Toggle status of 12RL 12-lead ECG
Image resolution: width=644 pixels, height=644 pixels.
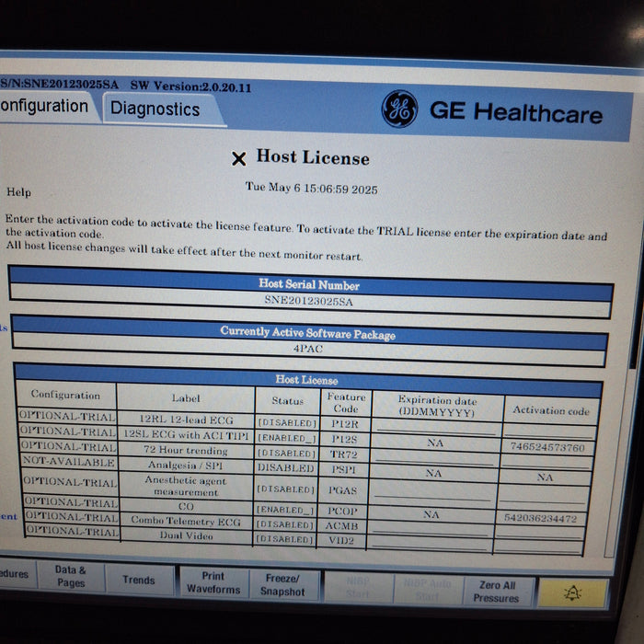coord(287,422)
